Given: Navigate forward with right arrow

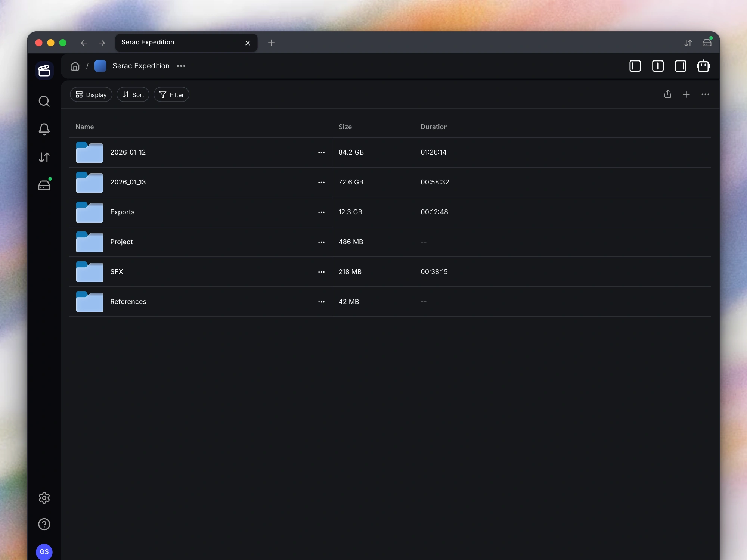Looking at the screenshot, I should tap(102, 43).
